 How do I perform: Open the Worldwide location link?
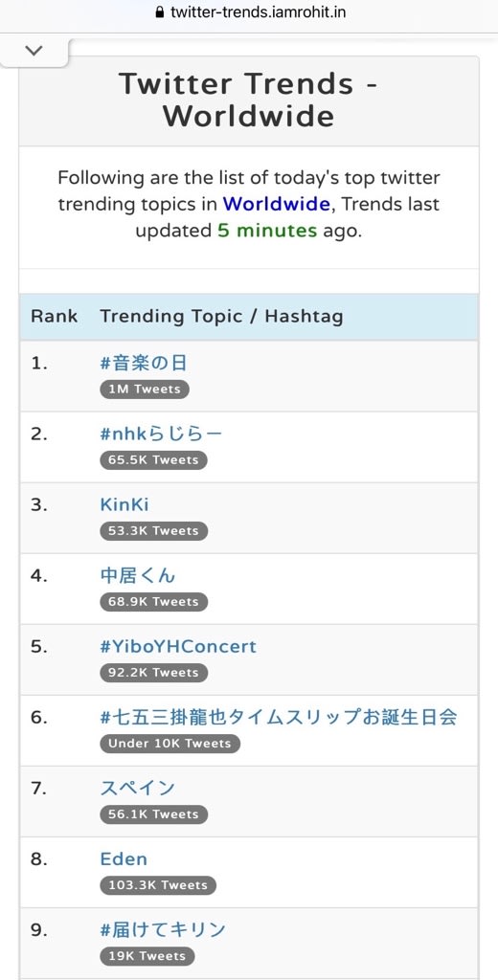276,204
